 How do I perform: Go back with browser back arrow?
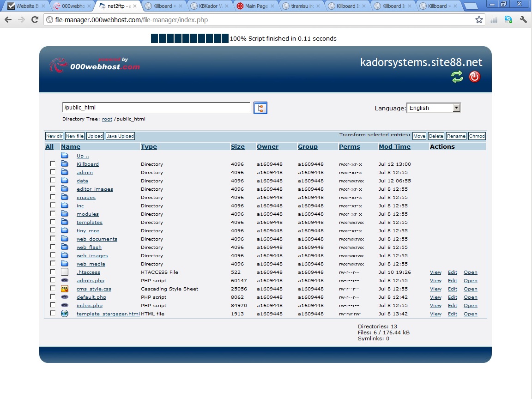pyautogui.click(x=8, y=20)
